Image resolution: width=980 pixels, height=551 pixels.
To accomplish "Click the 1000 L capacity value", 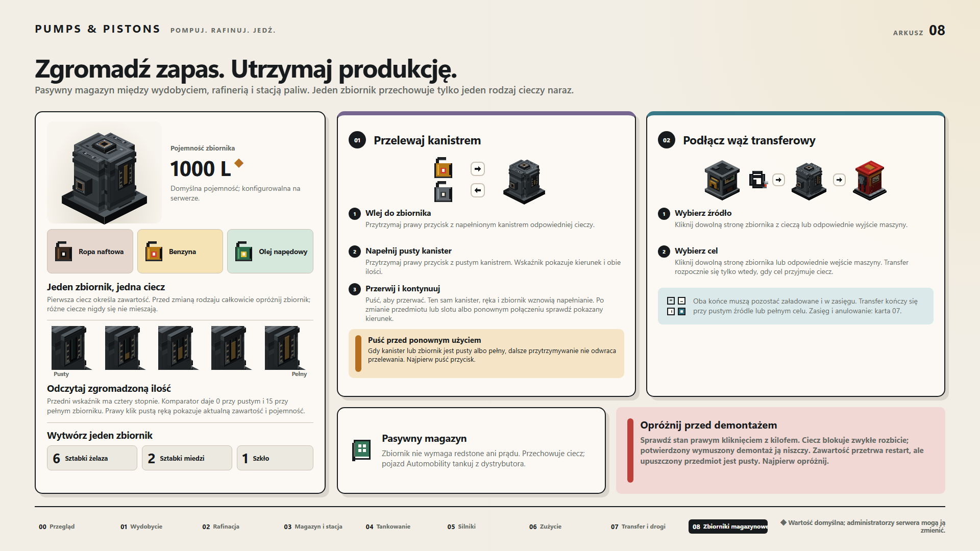I will coord(201,169).
